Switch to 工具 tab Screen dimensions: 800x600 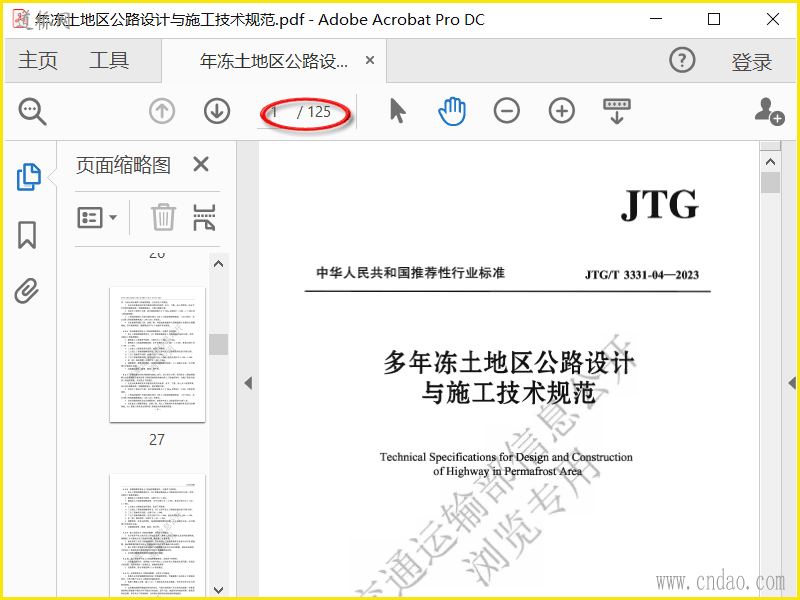(x=109, y=61)
